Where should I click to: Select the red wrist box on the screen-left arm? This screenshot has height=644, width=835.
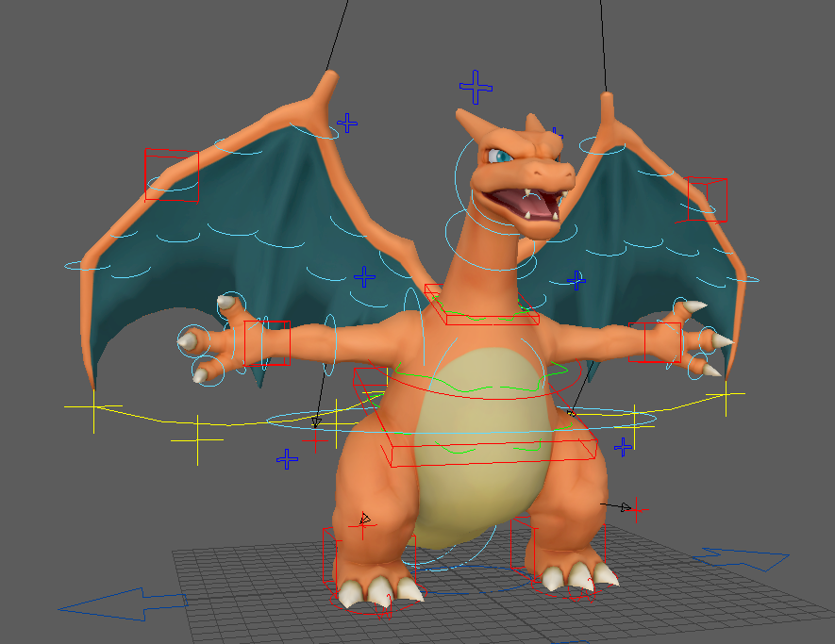267,343
